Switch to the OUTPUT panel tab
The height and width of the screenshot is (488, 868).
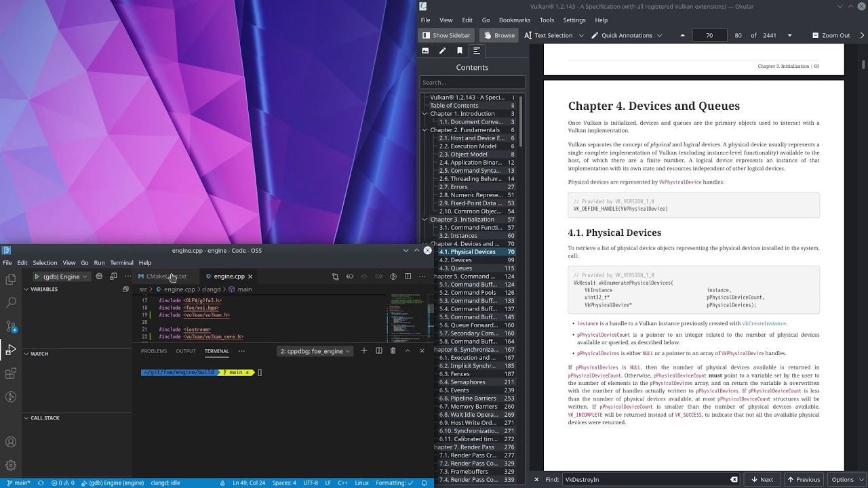click(186, 351)
